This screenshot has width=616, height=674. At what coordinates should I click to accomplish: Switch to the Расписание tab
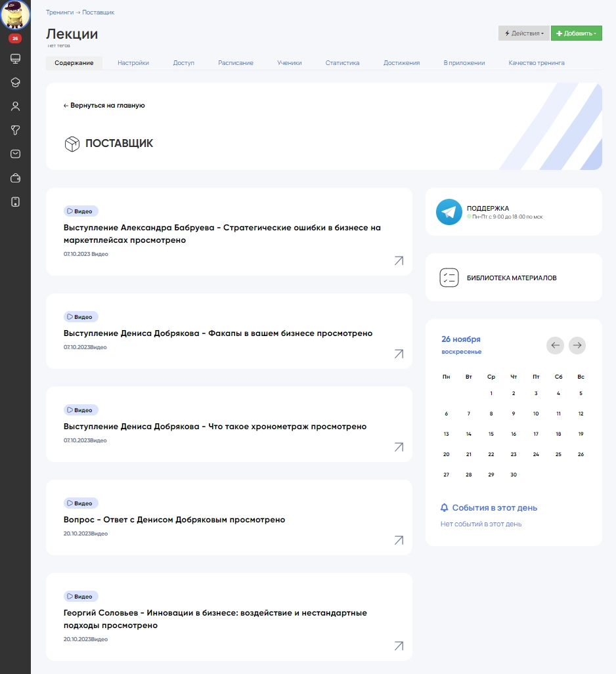coord(236,63)
